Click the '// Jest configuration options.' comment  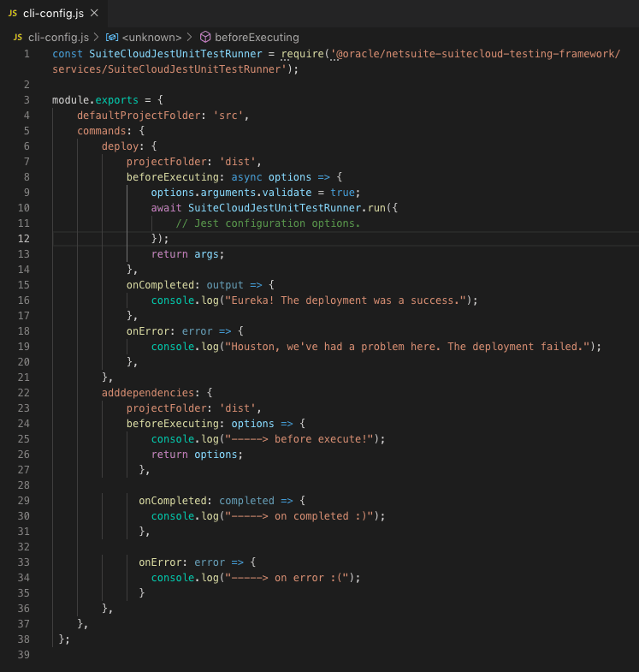[x=268, y=223]
